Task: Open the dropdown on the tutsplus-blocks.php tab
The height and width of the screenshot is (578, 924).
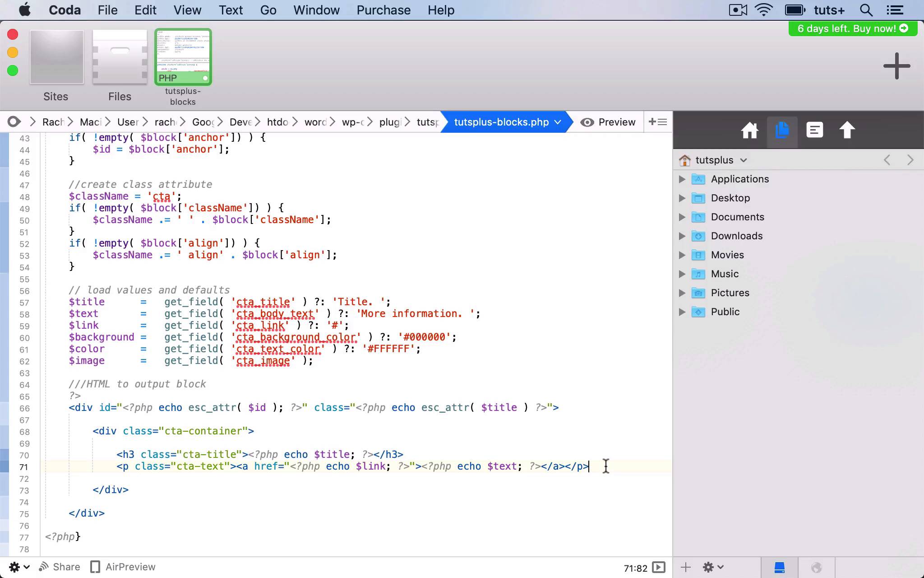Action: point(559,122)
